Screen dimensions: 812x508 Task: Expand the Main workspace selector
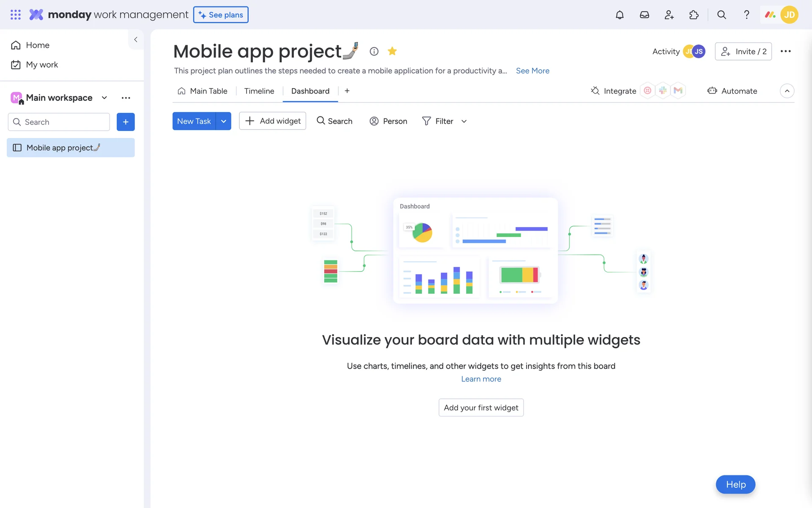coord(104,98)
